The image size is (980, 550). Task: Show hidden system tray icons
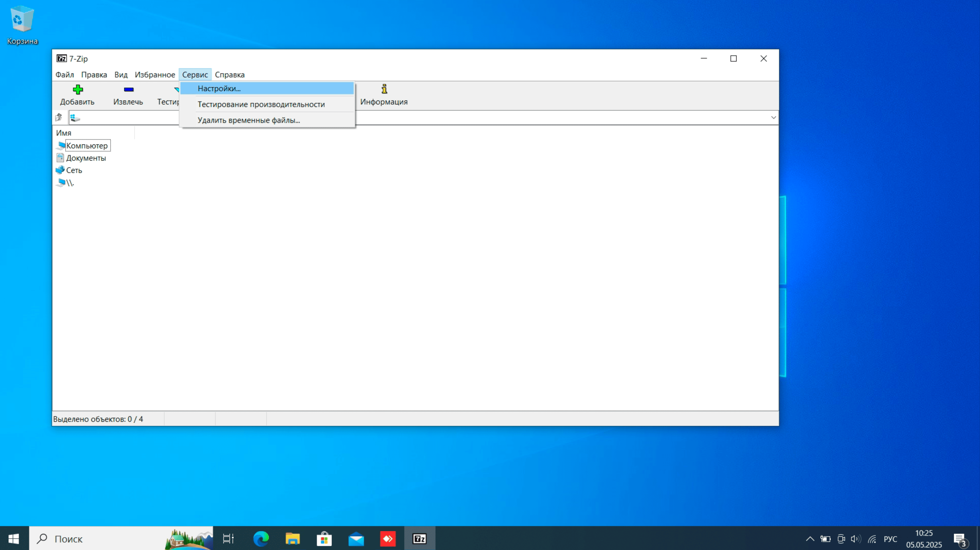(x=810, y=539)
